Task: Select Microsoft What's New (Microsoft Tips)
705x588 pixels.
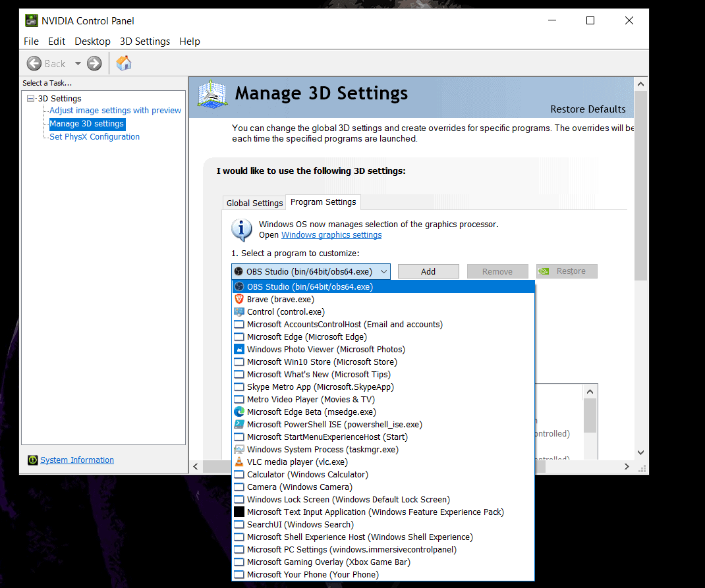Action: 383,374
